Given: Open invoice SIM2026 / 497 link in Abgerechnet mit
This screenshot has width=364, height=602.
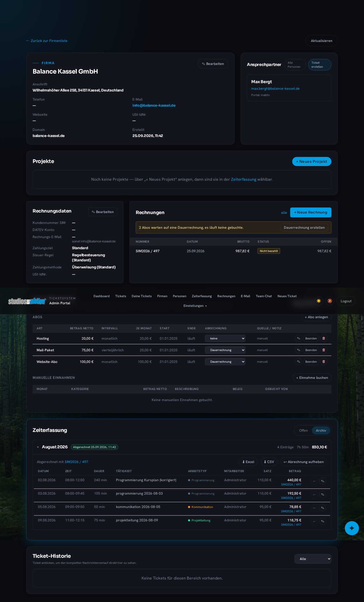Looking at the screenshot, I should pos(76,462).
